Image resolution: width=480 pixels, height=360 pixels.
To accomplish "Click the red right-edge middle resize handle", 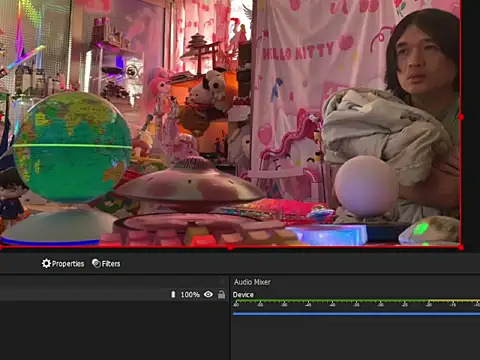I will (461, 117).
